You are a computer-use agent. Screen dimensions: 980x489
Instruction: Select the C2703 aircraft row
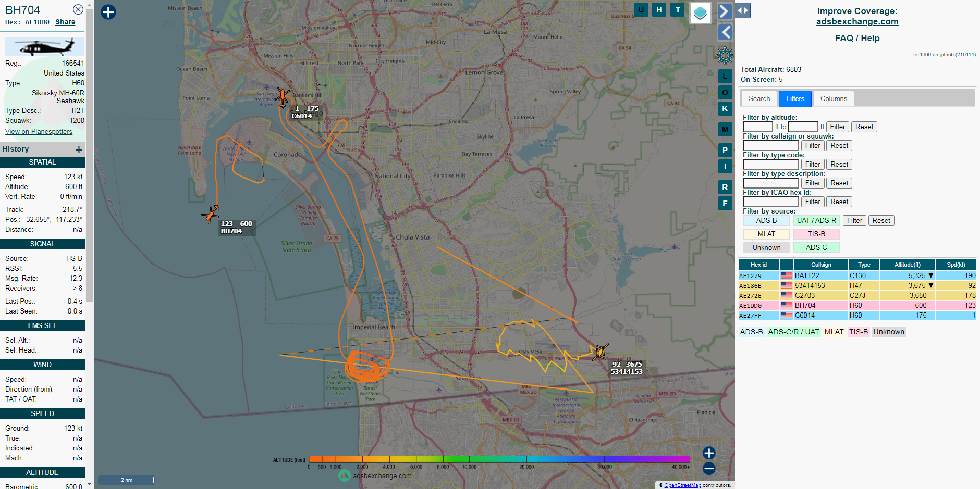pos(857,296)
